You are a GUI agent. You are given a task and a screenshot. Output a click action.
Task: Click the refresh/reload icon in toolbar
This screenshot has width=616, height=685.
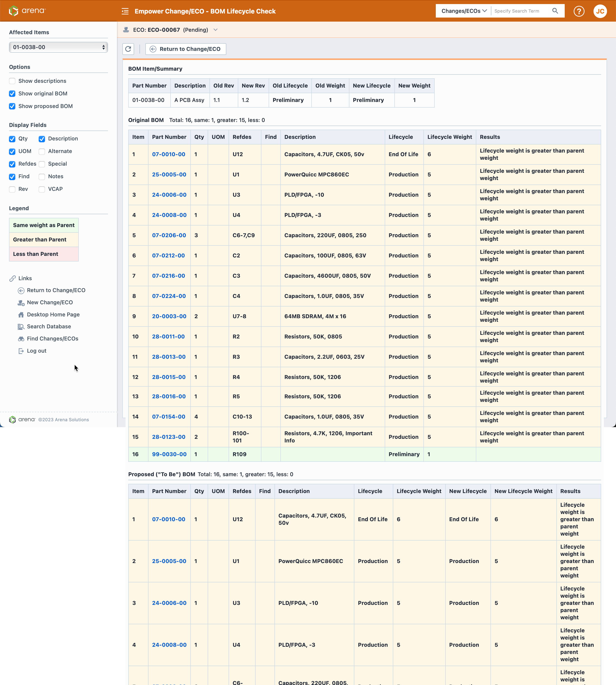point(128,49)
